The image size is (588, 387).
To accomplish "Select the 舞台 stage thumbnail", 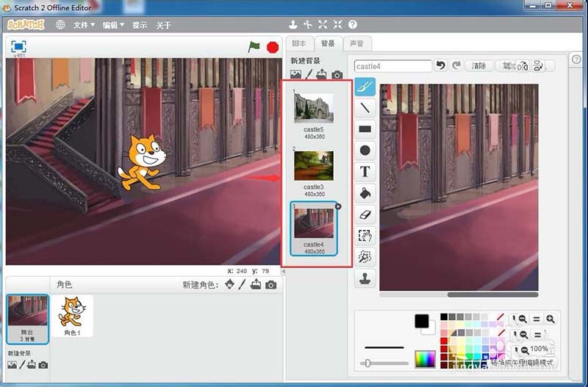I will pyautogui.click(x=27, y=319).
